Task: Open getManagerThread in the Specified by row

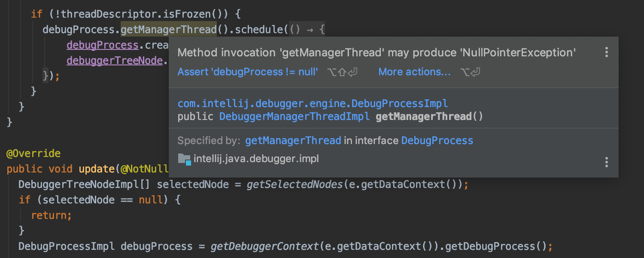Action: 293,140
